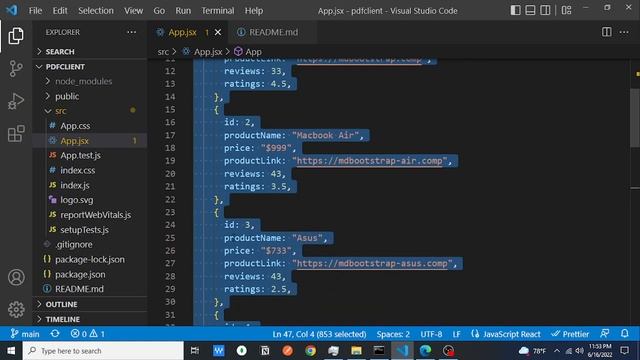This screenshot has height=360, width=640.
Task: Change file encoding UTF-8
Action: click(431, 334)
